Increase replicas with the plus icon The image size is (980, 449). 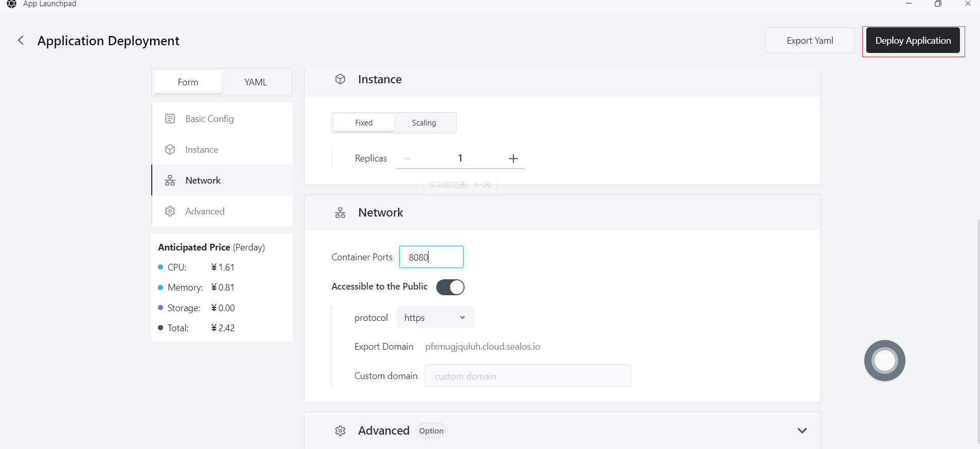(513, 158)
